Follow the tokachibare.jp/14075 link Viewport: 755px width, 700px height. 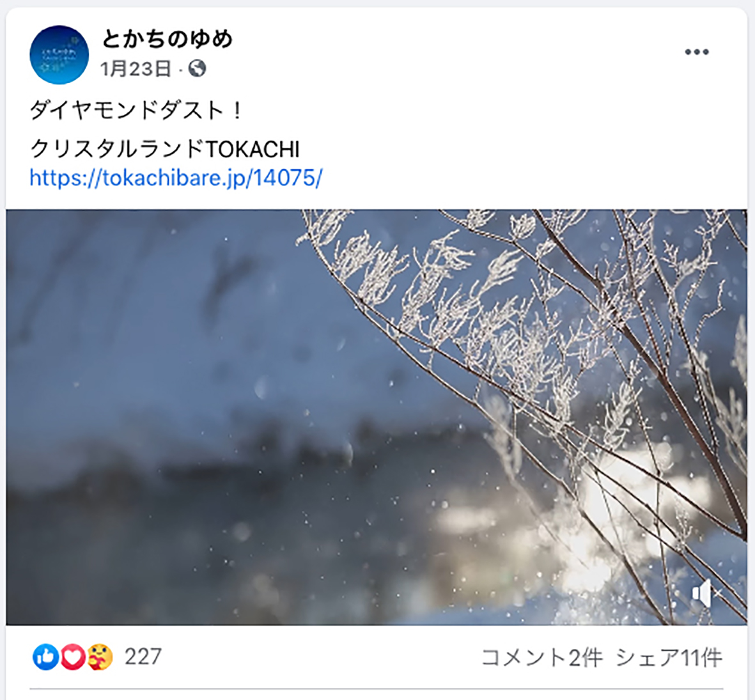coord(176,178)
